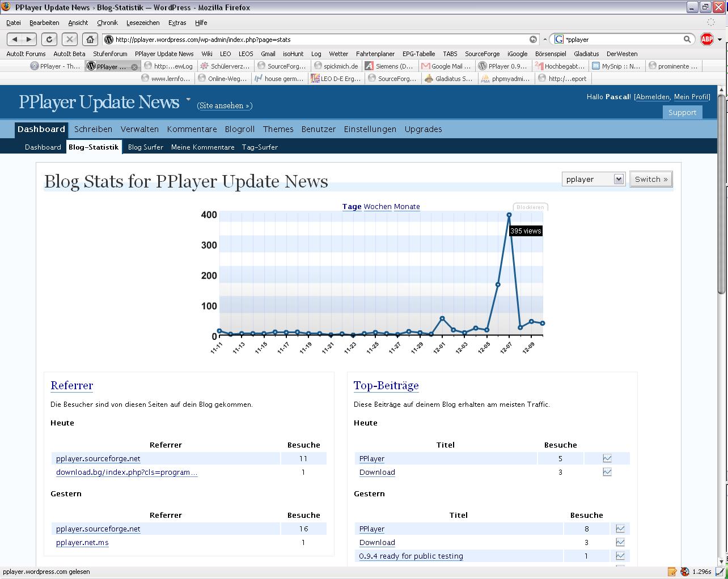
Task: Open the SourceForge bookmark
Action: [482, 54]
